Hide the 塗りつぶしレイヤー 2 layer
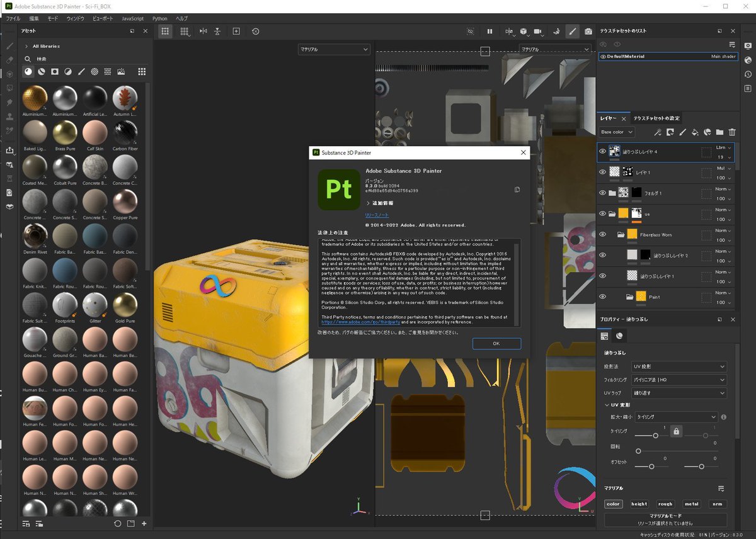The image size is (756, 539). point(602,255)
